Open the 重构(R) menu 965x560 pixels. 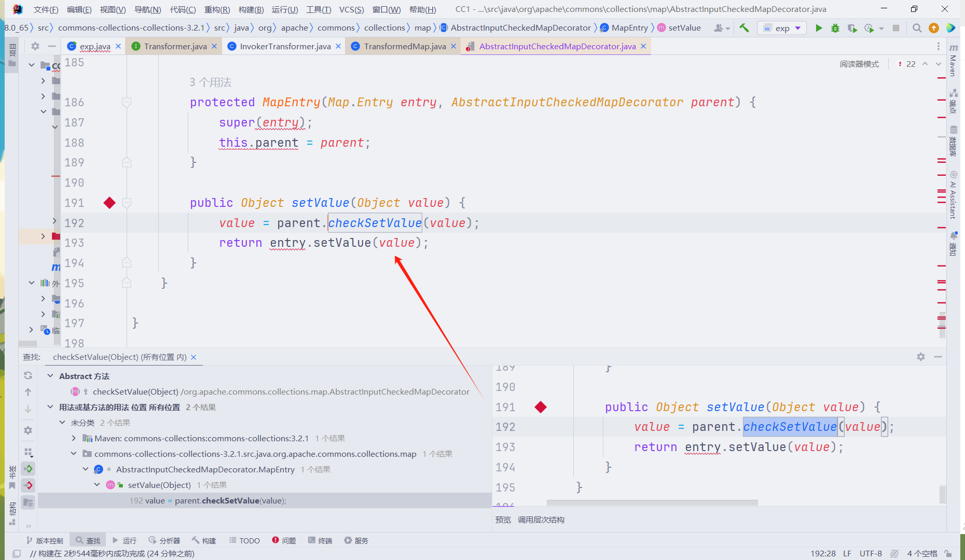tap(217, 9)
